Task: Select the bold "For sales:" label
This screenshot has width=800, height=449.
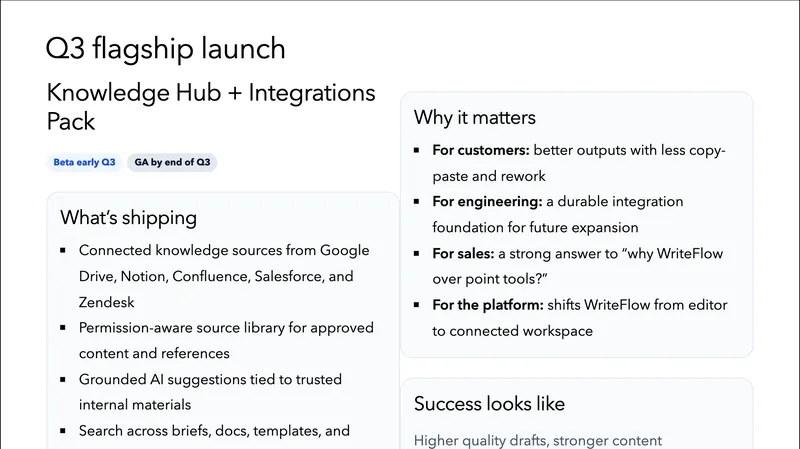Action: pyautogui.click(x=465, y=254)
